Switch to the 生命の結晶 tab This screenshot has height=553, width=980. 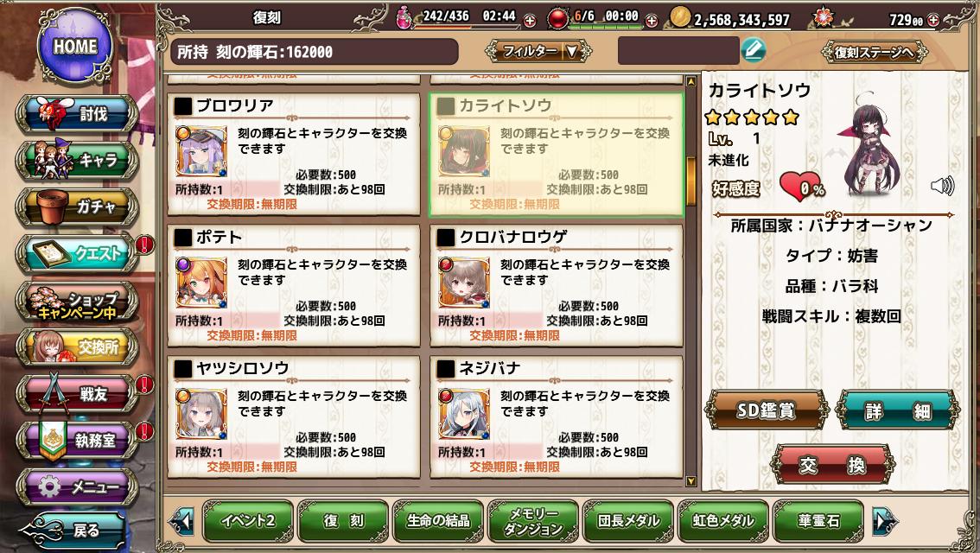tap(438, 520)
